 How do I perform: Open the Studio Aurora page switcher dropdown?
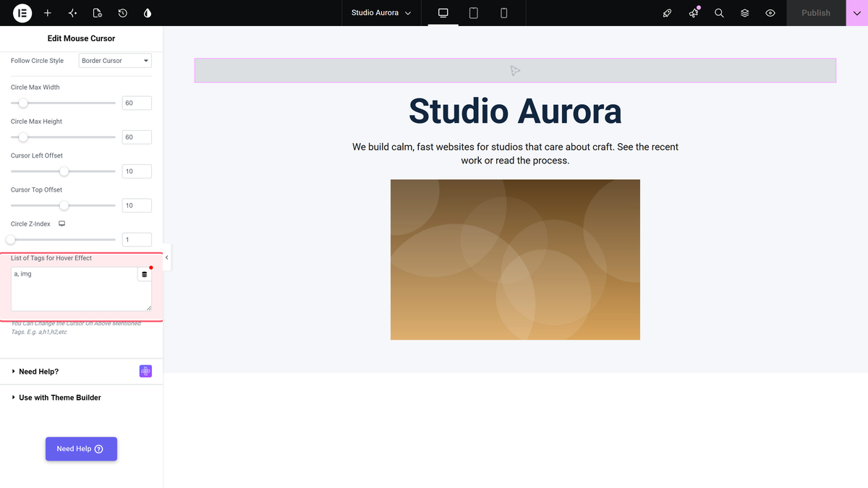381,13
